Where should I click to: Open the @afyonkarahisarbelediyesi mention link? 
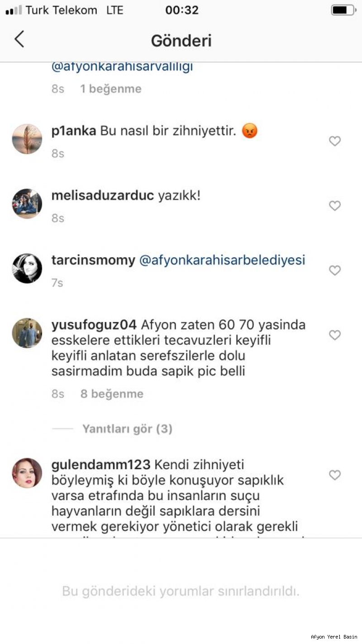[x=222, y=260]
